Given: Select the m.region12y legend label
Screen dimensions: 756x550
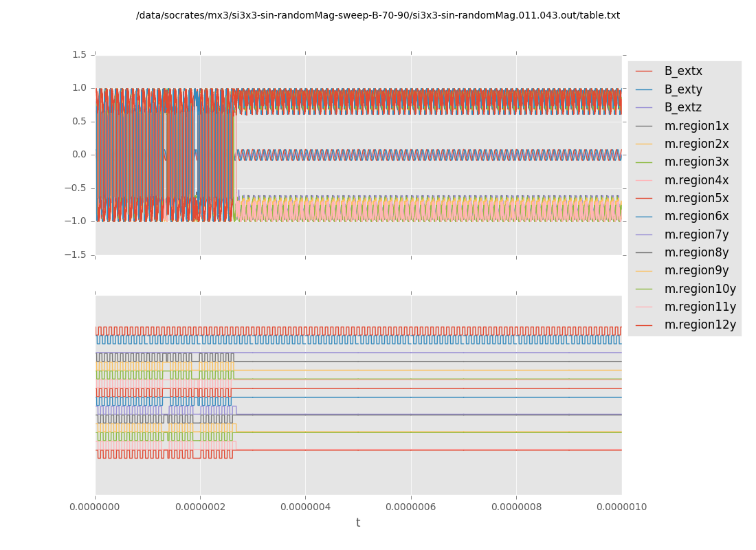Looking at the screenshot, I should click(700, 324).
